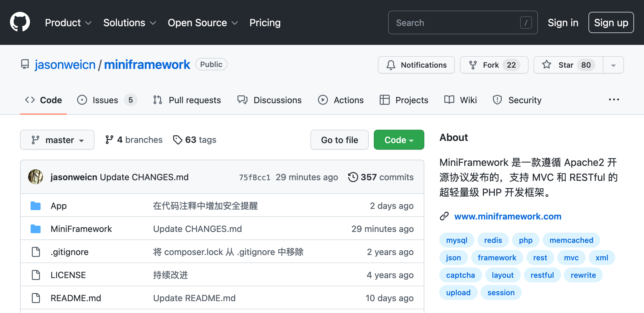Open the jasonweicn owner link

pos(65,65)
